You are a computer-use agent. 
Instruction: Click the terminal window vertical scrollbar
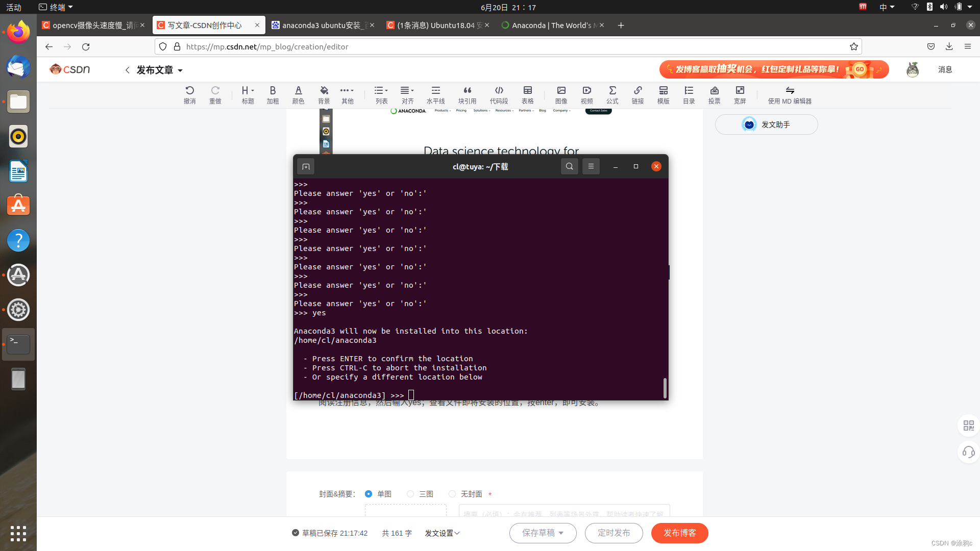[x=665, y=388]
